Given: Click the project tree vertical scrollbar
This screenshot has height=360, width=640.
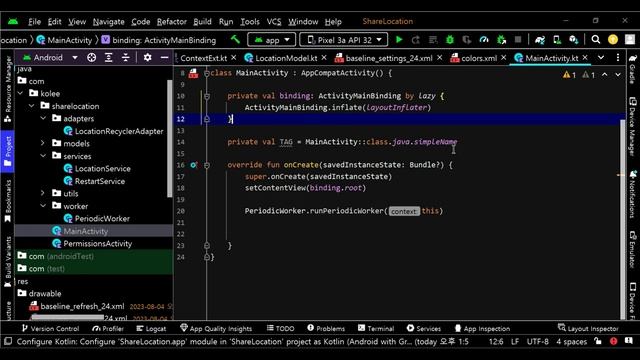Looking at the screenshot, I should [x=169, y=138].
